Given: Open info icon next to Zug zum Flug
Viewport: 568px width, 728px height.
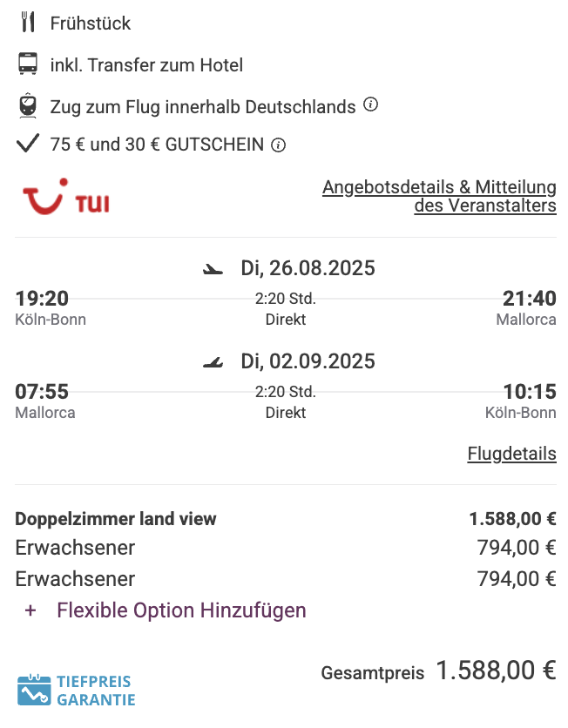Looking at the screenshot, I should pyautogui.click(x=370, y=104).
